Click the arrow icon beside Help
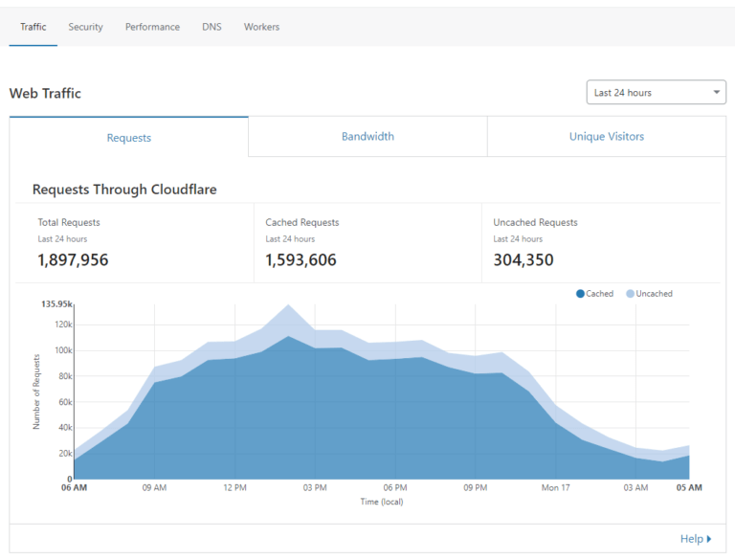The width and height of the screenshot is (735, 560). point(709,539)
